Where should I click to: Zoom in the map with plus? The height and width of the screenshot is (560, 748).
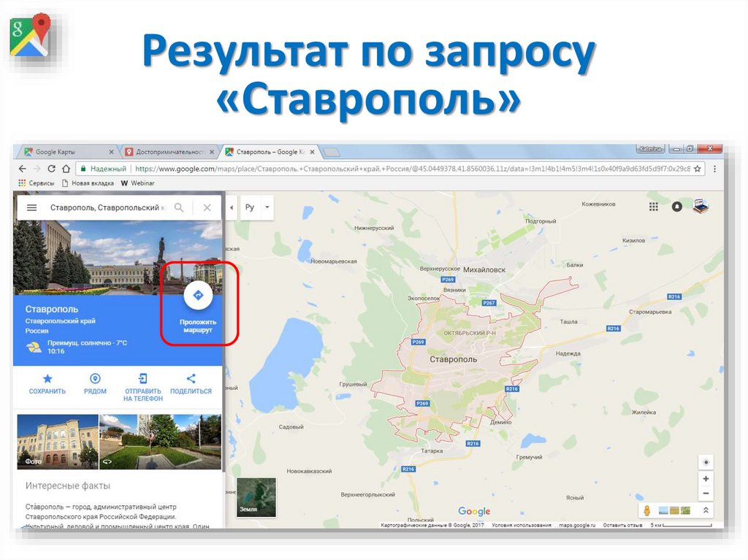706,478
